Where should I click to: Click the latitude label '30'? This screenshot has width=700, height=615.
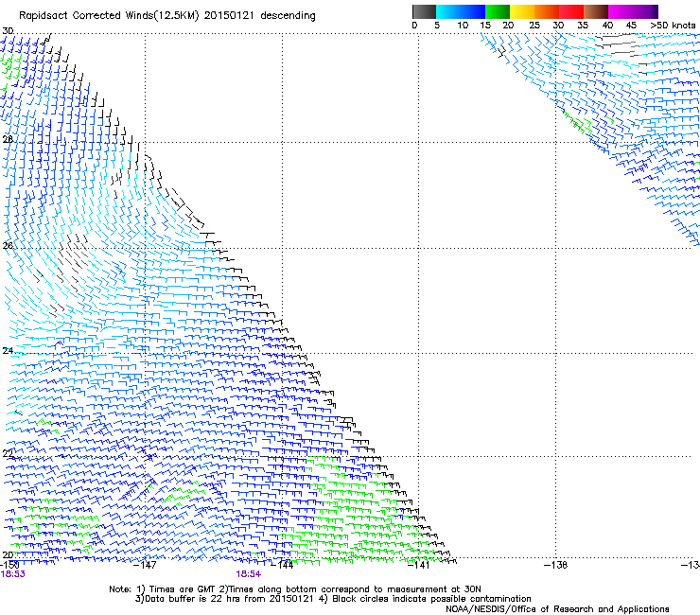click(8, 31)
